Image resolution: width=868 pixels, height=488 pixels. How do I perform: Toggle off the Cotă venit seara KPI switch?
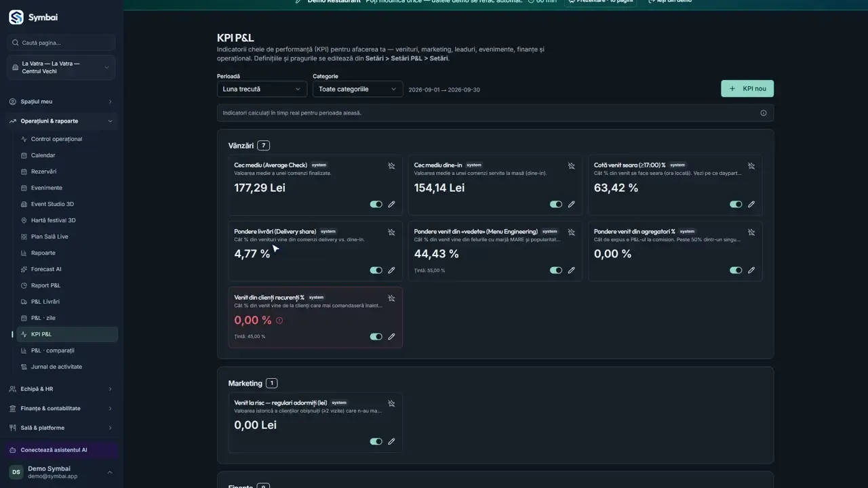click(x=736, y=204)
